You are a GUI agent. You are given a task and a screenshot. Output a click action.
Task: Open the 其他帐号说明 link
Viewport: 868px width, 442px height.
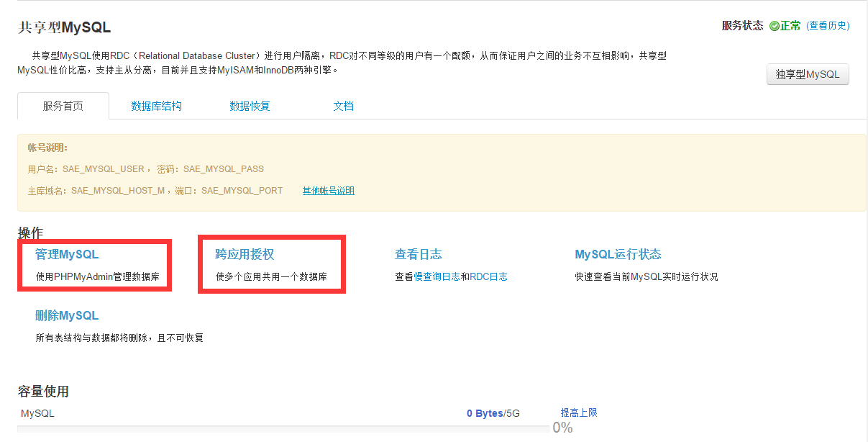[x=328, y=191]
